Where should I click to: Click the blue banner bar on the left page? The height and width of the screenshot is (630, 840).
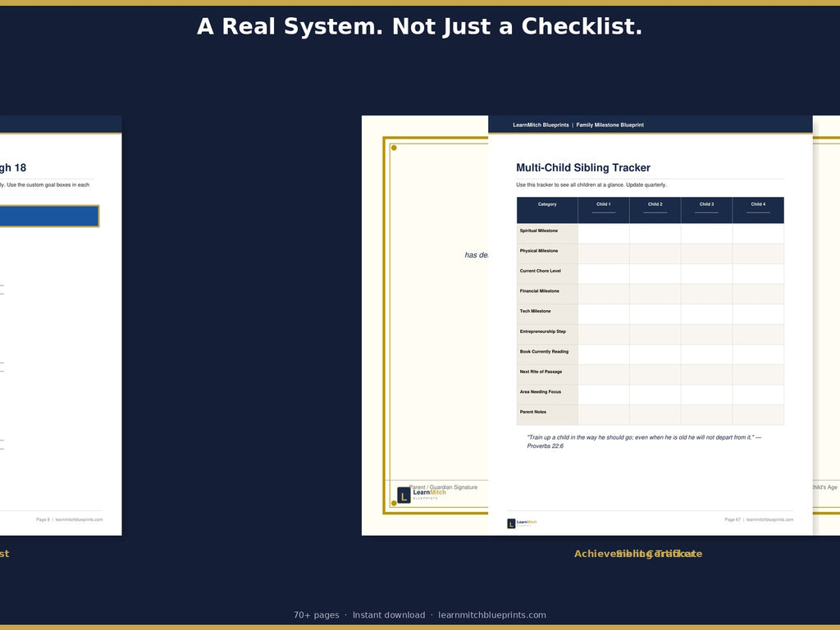click(x=49, y=216)
